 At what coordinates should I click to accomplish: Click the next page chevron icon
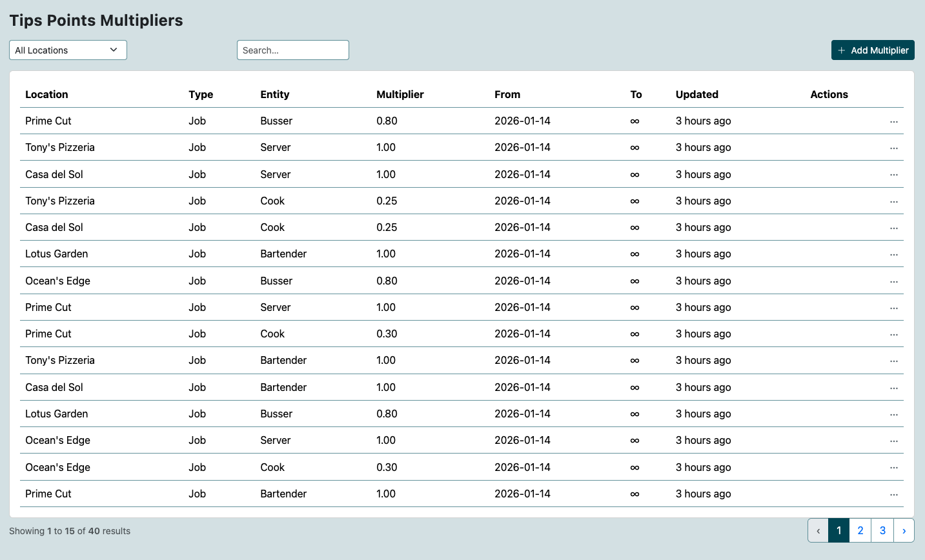pos(904,530)
